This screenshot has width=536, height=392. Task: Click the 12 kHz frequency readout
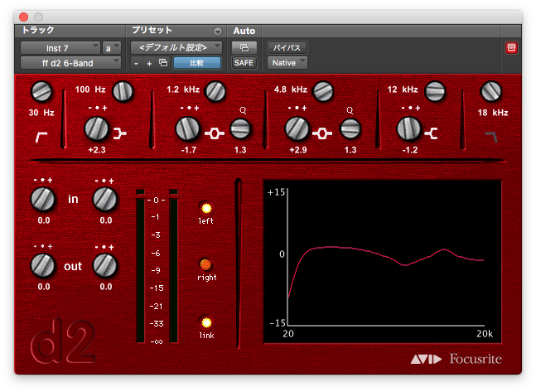pyautogui.click(x=403, y=90)
